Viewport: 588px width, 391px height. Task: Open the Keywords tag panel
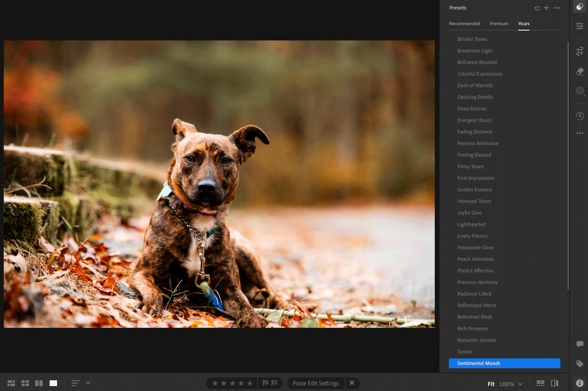click(580, 364)
